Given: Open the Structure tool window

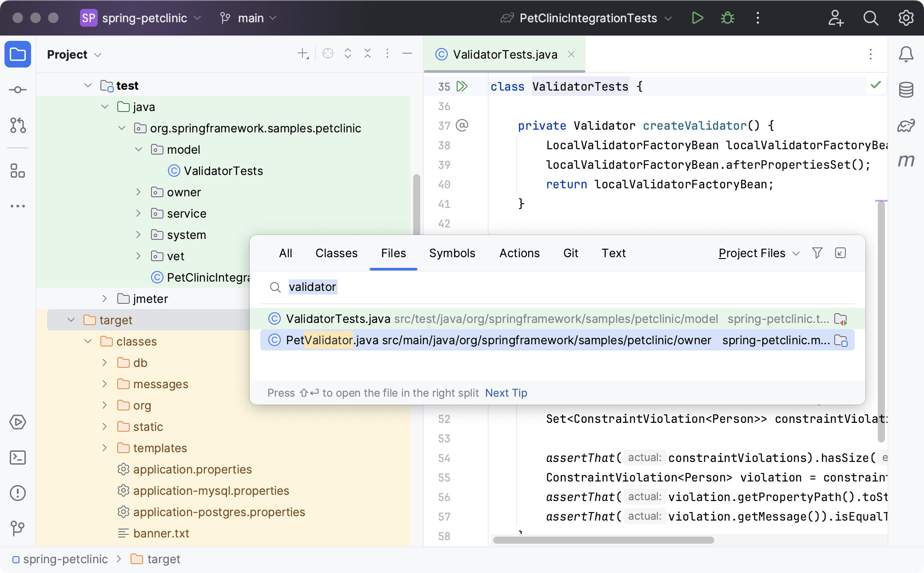Looking at the screenshot, I should (18, 171).
